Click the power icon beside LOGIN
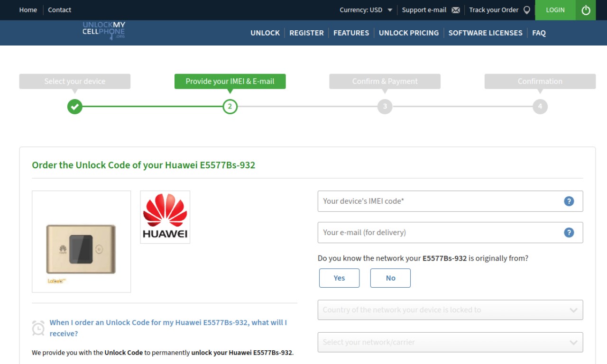 click(586, 10)
